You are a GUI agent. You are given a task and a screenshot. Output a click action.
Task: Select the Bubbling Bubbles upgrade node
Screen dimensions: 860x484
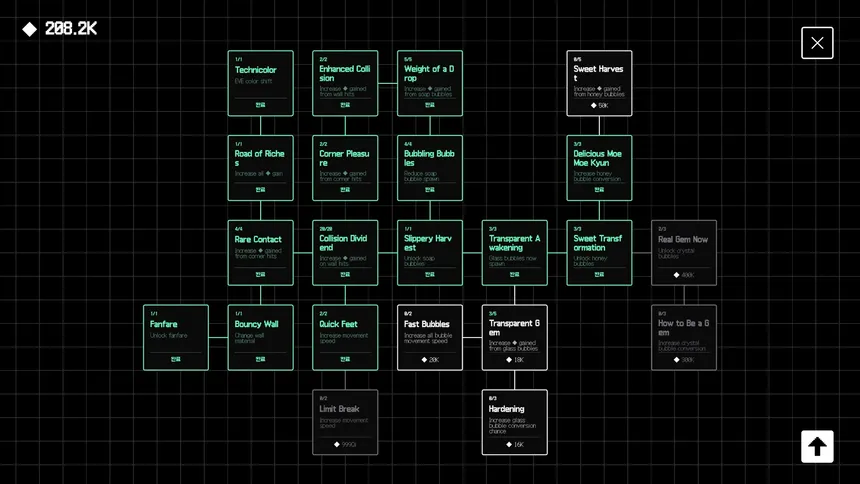click(430, 168)
